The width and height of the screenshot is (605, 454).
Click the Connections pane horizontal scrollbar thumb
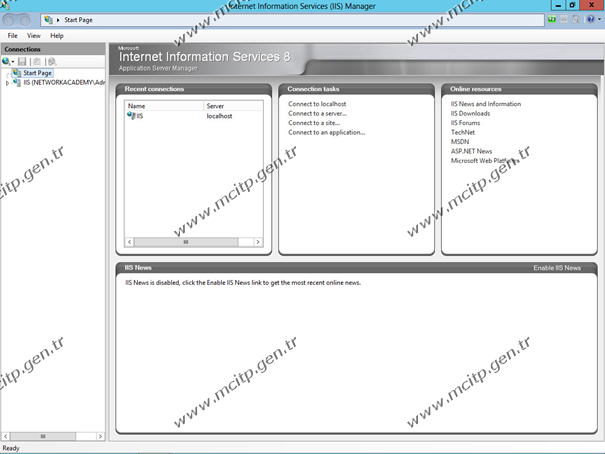pyautogui.click(x=43, y=436)
